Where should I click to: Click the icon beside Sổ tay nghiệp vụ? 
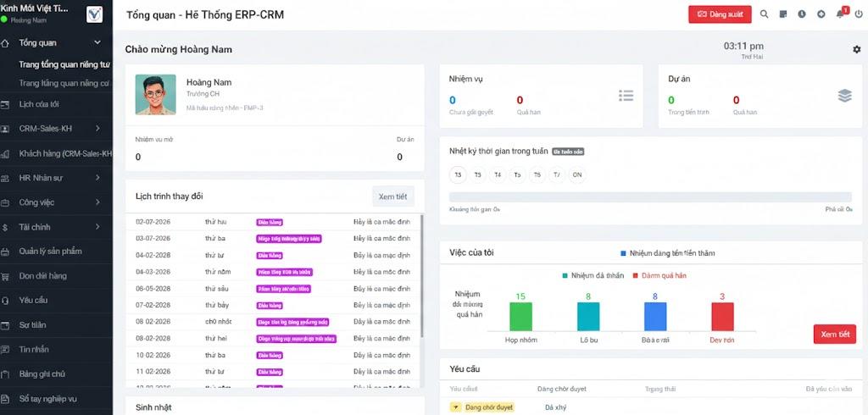point(5,399)
